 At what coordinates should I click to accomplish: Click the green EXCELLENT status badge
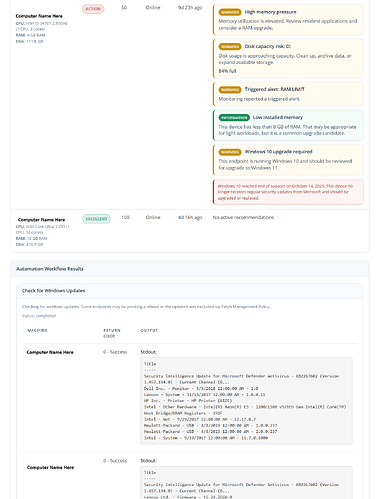coord(96,219)
